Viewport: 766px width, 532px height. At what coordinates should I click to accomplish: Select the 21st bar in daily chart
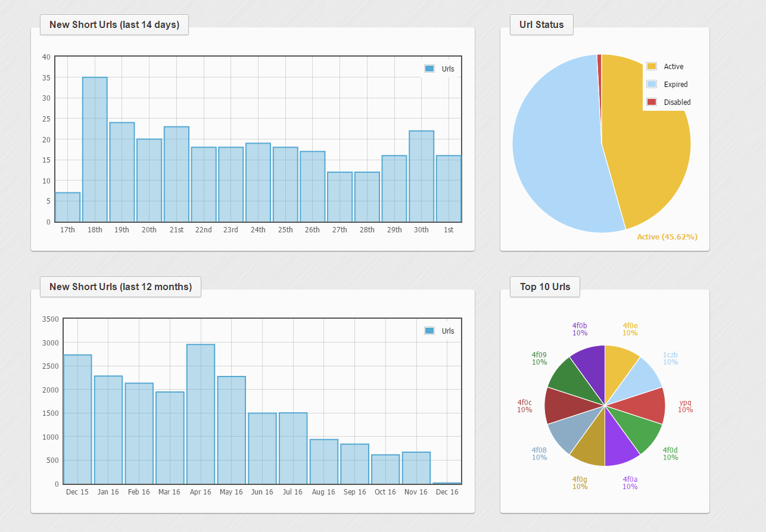pyautogui.click(x=176, y=174)
